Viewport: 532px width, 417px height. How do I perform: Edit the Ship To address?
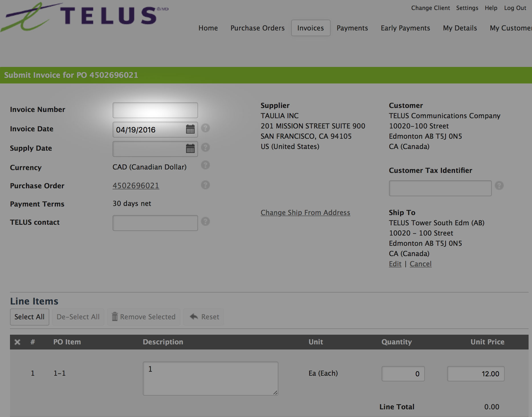pyautogui.click(x=395, y=264)
